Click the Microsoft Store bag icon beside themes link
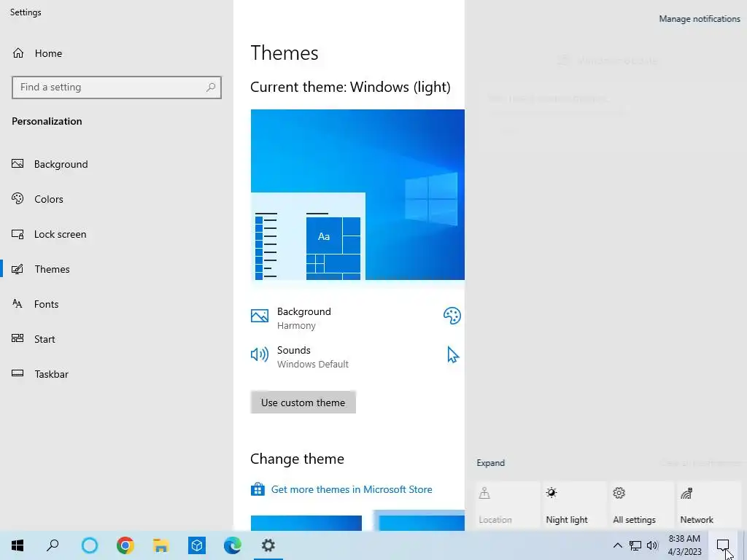The width and height of the screenshot is (747, 560). click(258, 489)
